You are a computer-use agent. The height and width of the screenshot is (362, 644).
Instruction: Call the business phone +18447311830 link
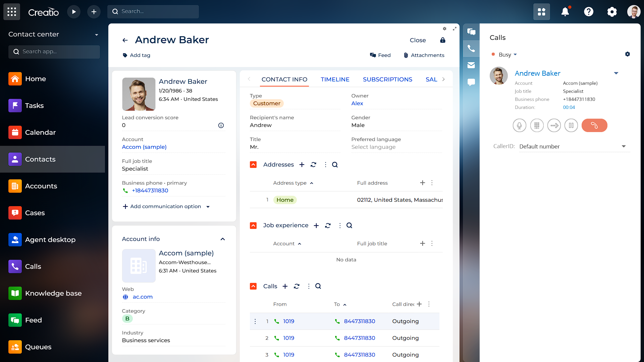150,190
